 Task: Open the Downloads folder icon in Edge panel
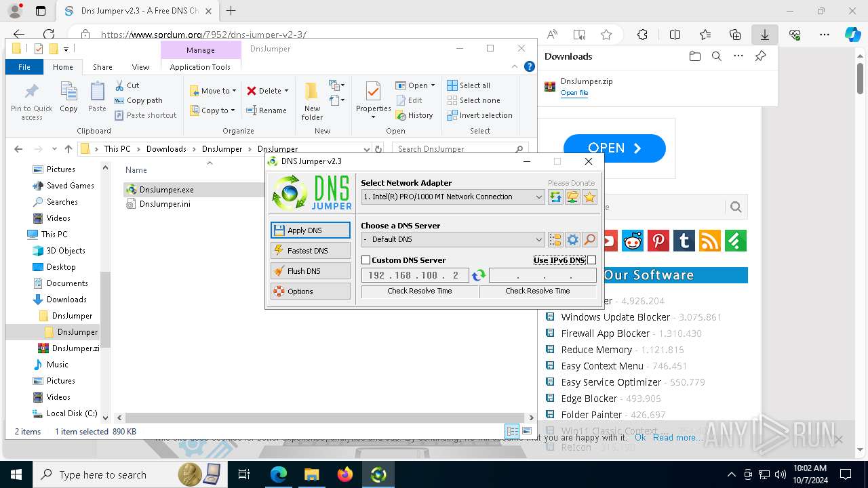click(695, 56)
